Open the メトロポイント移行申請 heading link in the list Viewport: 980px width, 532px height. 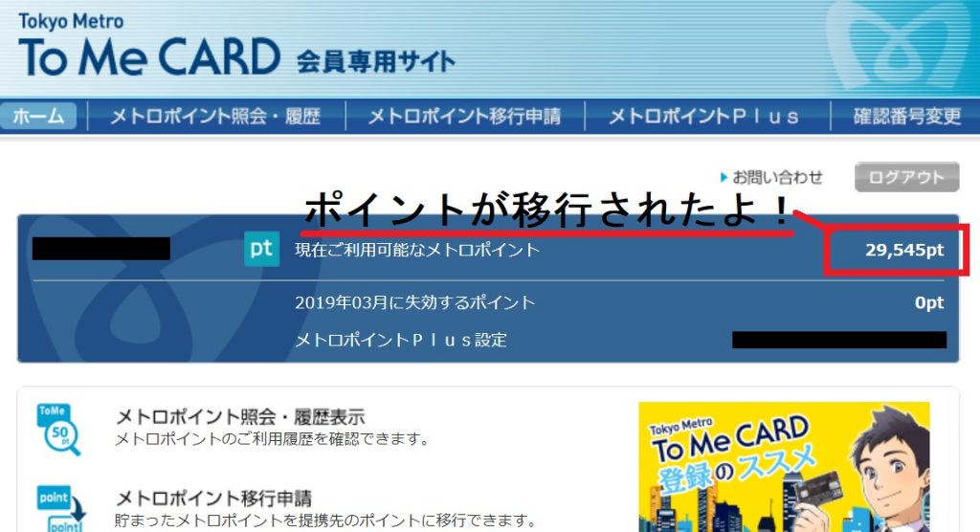(213, 499)
